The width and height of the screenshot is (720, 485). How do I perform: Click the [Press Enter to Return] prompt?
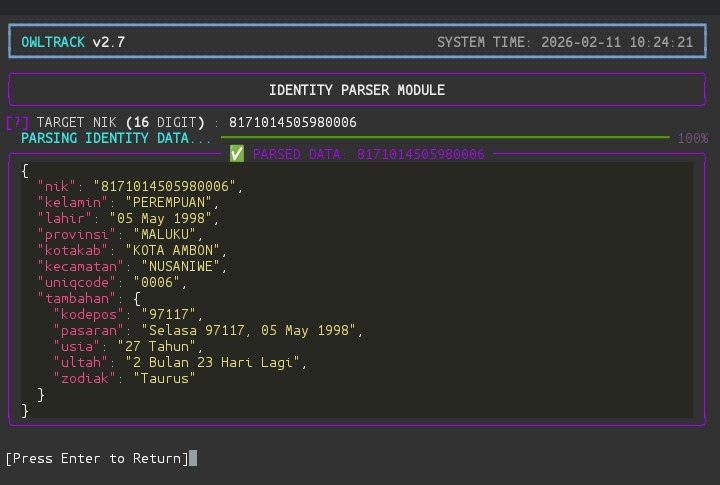(x=97, y=458)
